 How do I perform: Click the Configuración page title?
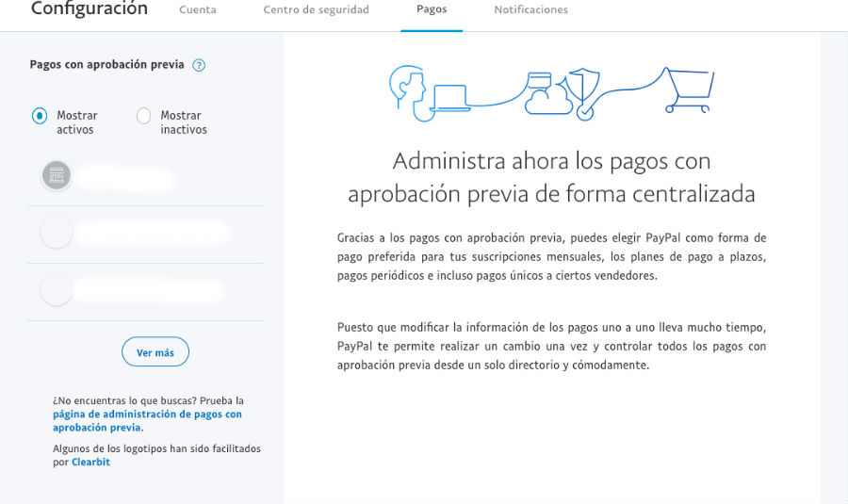click(x=90, y=9)
